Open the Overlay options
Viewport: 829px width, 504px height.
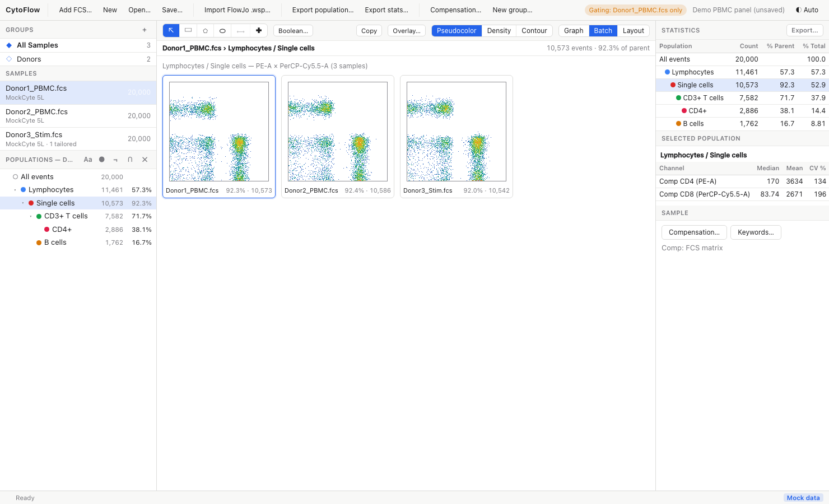point(407,31)
